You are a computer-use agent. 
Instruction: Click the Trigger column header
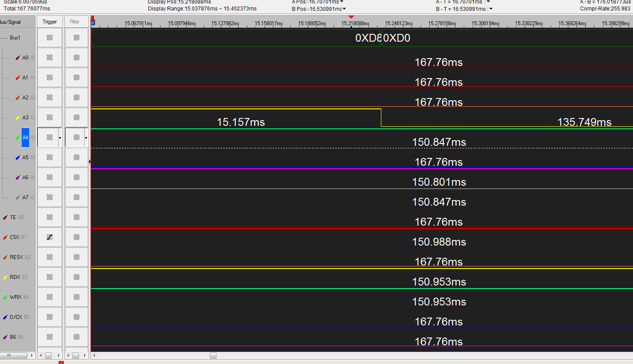(50, 22)
